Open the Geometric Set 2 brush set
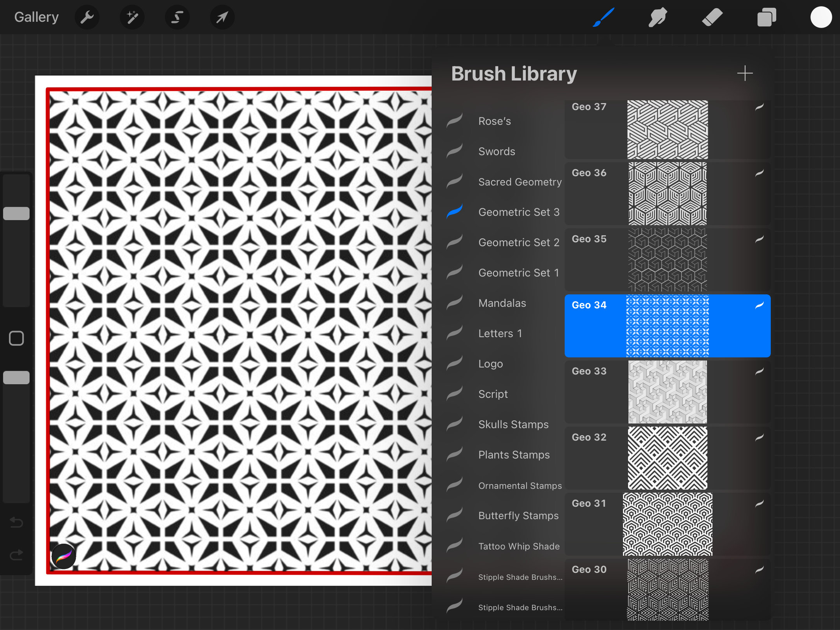 [x=504, y=242]
